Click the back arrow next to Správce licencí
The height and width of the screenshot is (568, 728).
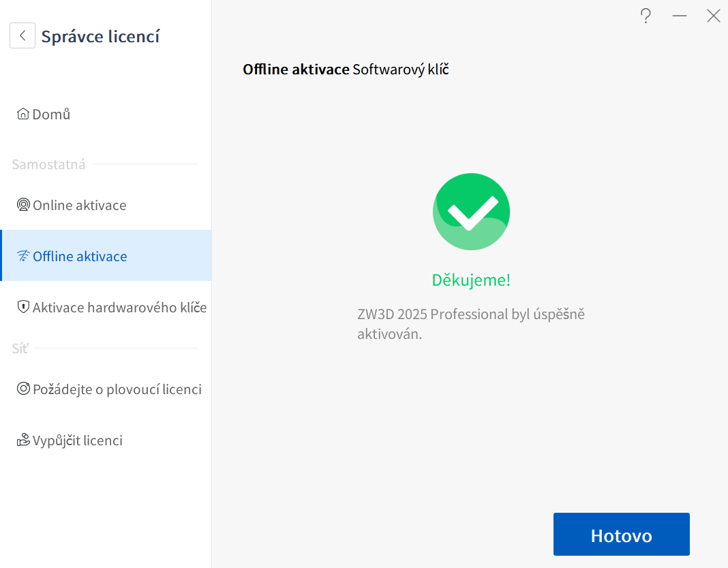(x=22, y=35)
